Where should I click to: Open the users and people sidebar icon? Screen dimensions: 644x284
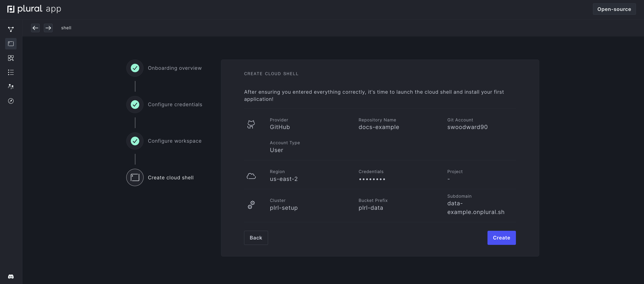pyautogui.click(x=11, y=87)
